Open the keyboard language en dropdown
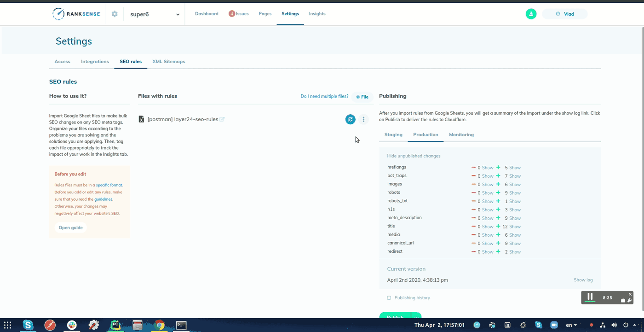 pos(571,325)
